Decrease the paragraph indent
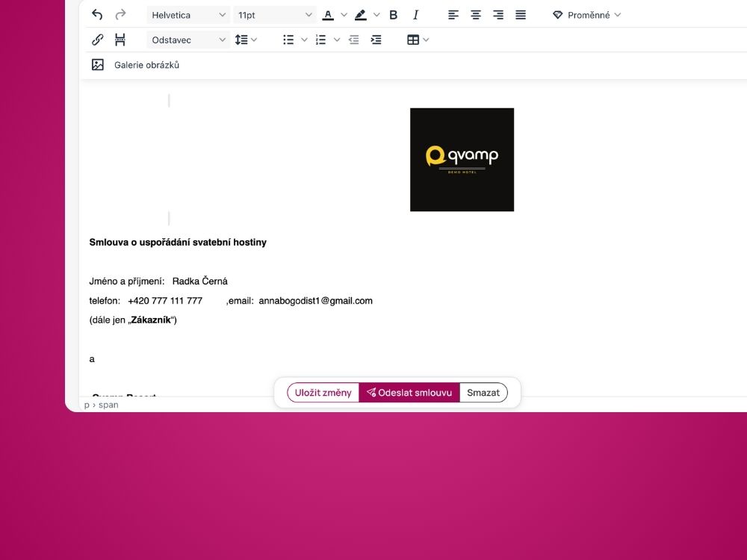 [x=353, y=40]
